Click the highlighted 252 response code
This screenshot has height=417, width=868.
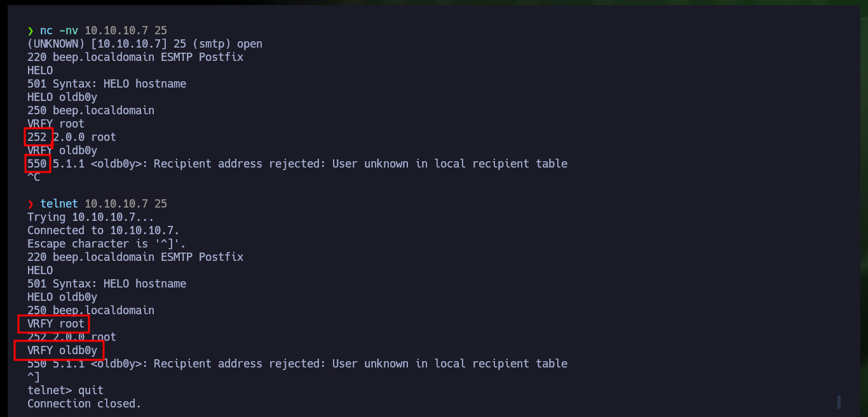pyautogui.click(x=37, y=137)
